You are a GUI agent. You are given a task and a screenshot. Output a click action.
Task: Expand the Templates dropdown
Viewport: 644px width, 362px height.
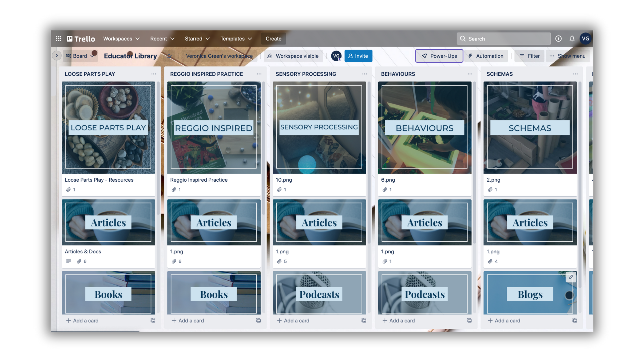click(236, 39)
